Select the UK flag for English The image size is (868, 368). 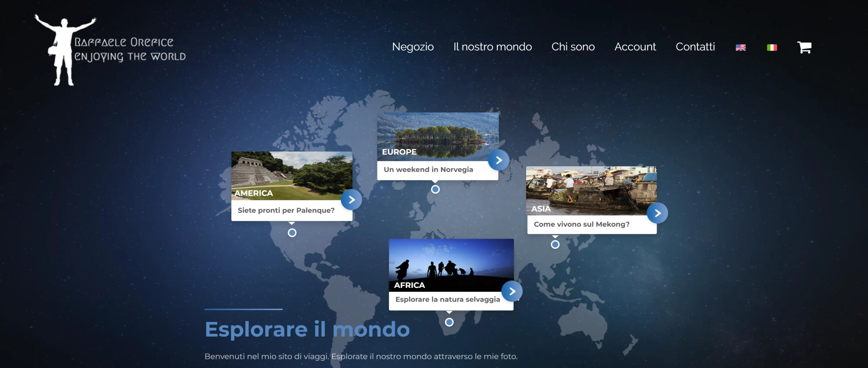tap(741, 47)
